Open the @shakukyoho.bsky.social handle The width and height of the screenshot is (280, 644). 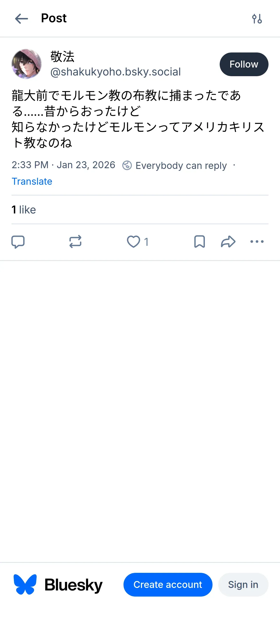click(x=115, y=72)
